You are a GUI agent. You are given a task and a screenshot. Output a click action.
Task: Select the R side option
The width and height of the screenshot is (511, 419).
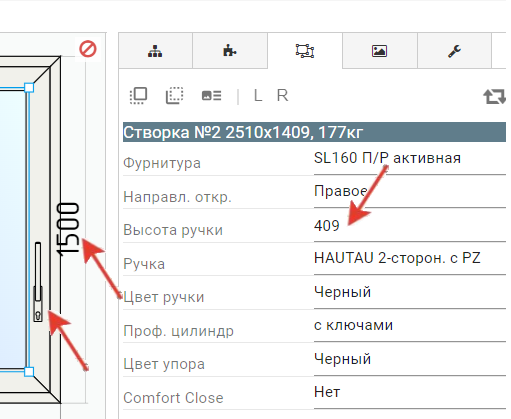(x=282, y=96)
